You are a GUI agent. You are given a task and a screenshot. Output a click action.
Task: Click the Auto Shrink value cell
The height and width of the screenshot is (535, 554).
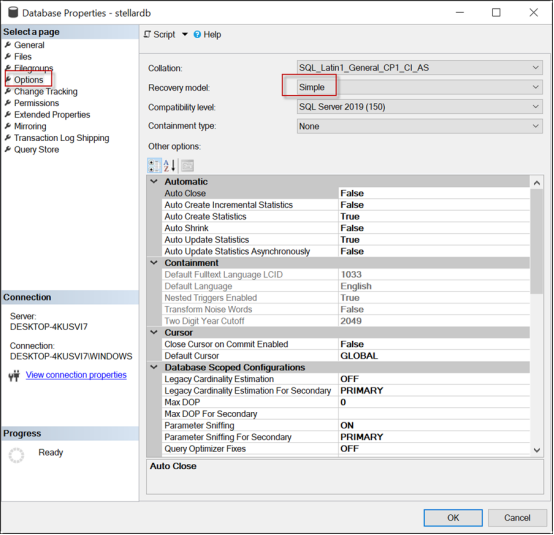click(434, 228)
